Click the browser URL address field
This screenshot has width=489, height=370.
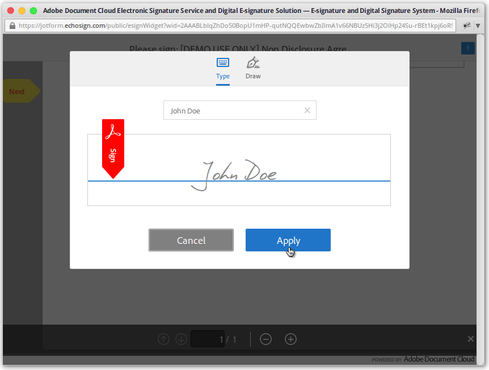pos(230,26)
